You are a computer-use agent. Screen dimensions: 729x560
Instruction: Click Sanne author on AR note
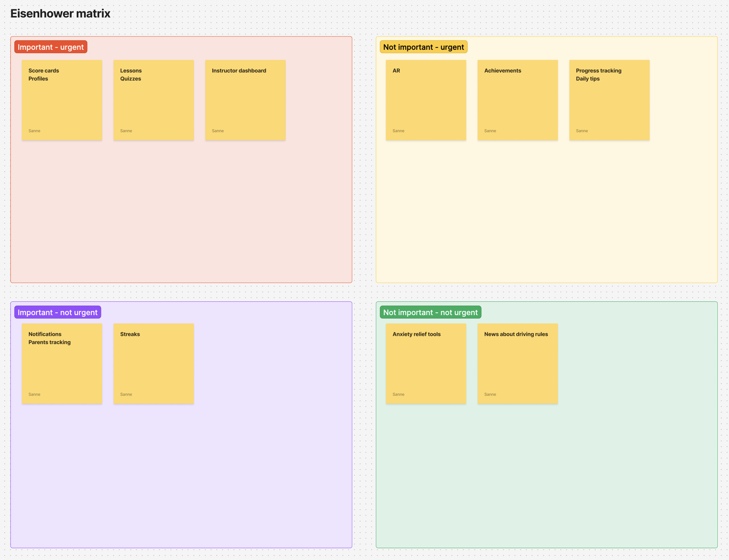(398, 131)
